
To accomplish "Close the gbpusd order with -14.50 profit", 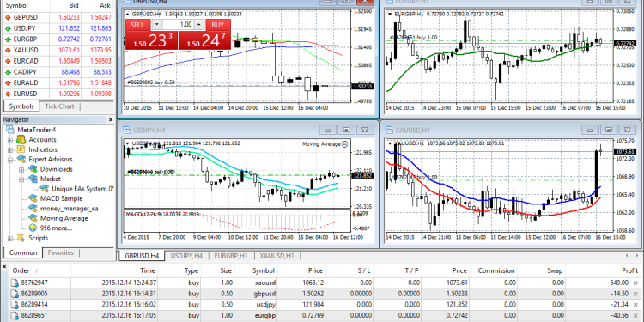I will click(x=635, y=294).
